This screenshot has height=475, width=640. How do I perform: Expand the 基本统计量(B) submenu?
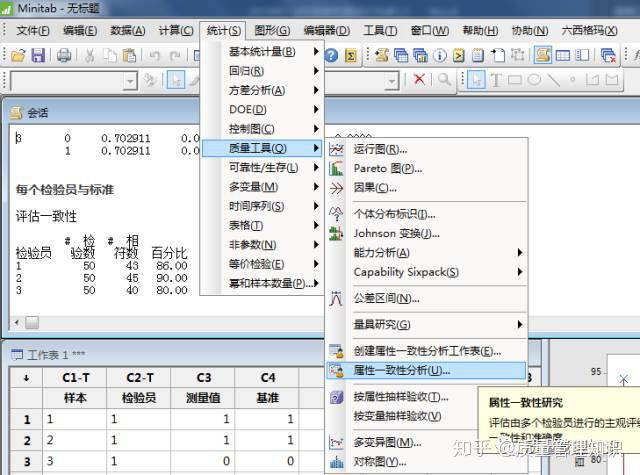262,52
